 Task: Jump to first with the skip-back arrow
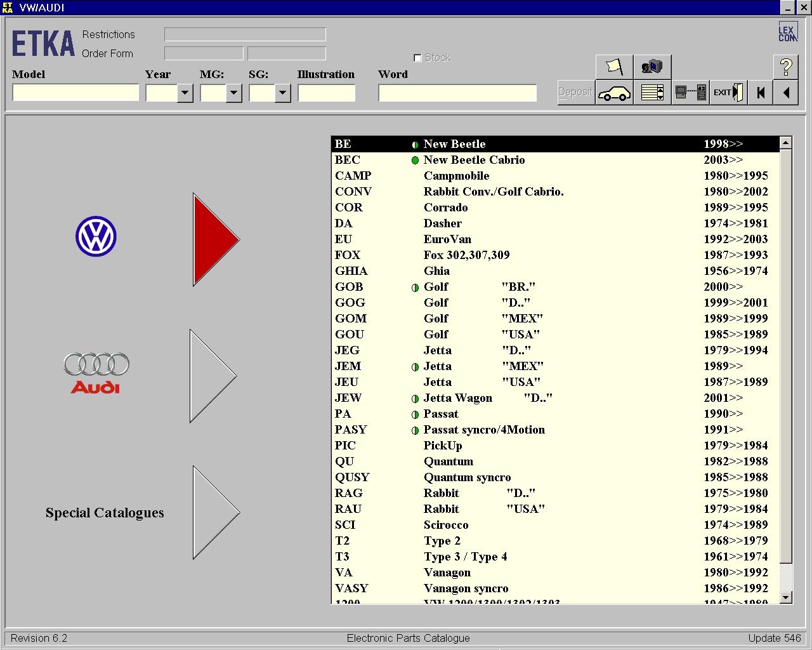coord(761,93)
